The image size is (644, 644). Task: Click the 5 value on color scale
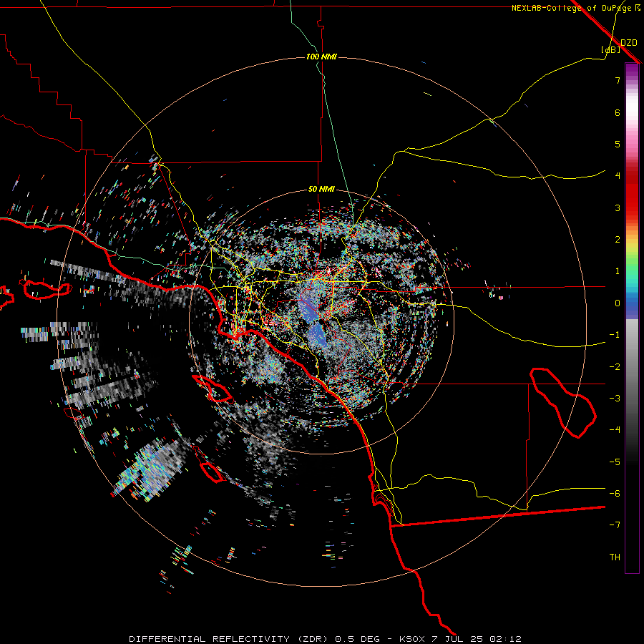click(618, 144)
